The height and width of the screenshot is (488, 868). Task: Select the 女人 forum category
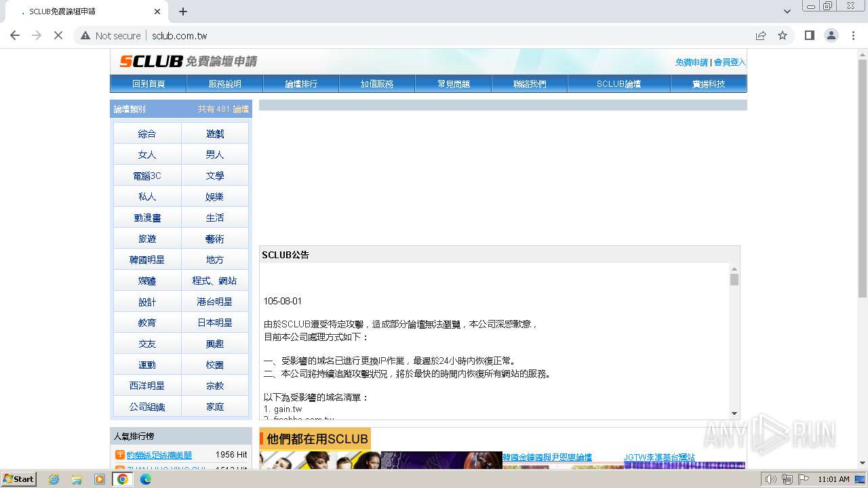point(147,155)
